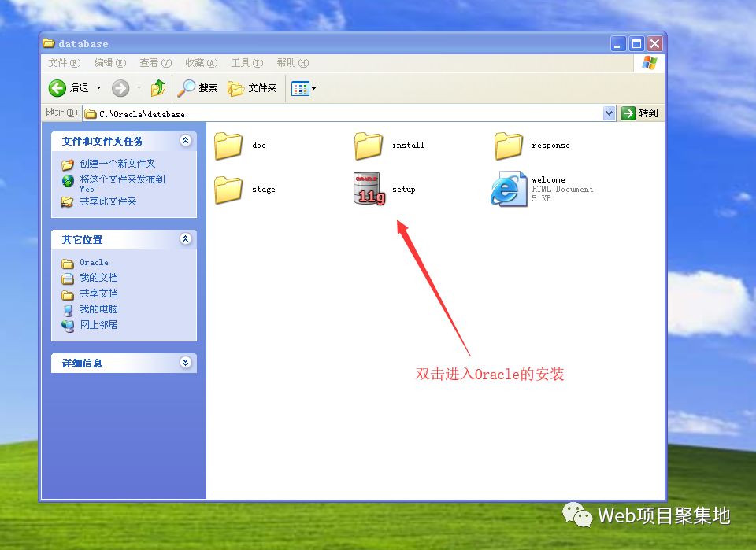Click the 我的电脑 link

99,309
